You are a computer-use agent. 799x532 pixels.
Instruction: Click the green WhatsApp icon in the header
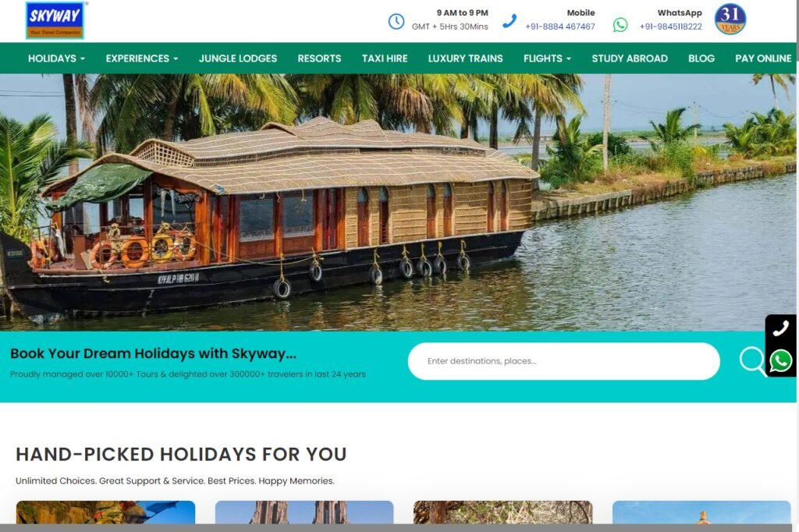(x=620, y=24)
